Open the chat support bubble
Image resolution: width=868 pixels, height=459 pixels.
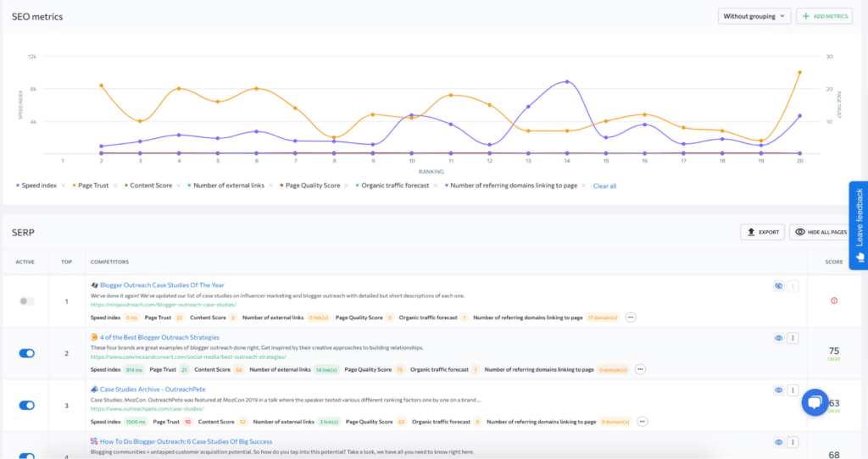pyautogui.click(x=815, y=402)
